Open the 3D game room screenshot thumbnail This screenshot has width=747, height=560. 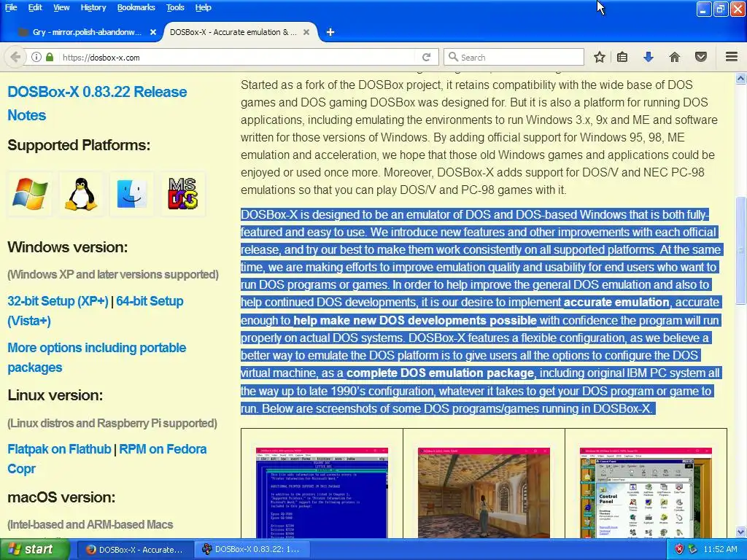click(x=484, y=493)
